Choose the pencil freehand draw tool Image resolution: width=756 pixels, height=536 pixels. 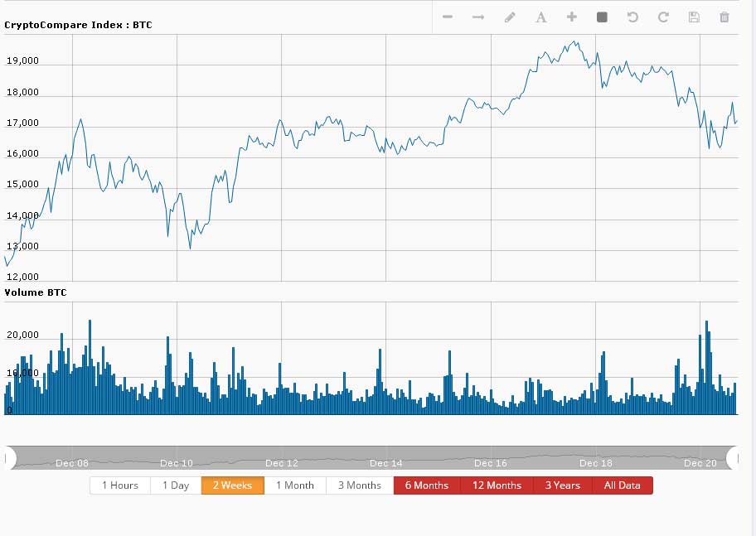510,17
